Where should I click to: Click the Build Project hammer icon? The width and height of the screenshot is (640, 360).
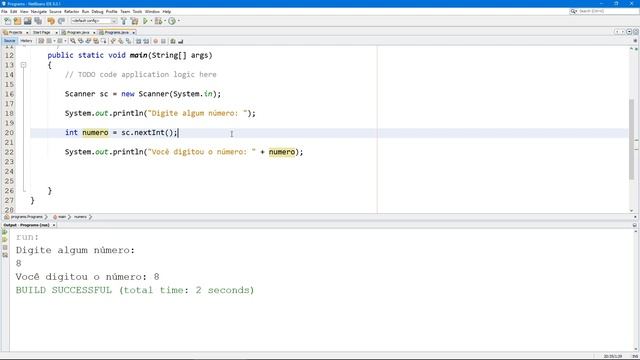coord(124,21)
